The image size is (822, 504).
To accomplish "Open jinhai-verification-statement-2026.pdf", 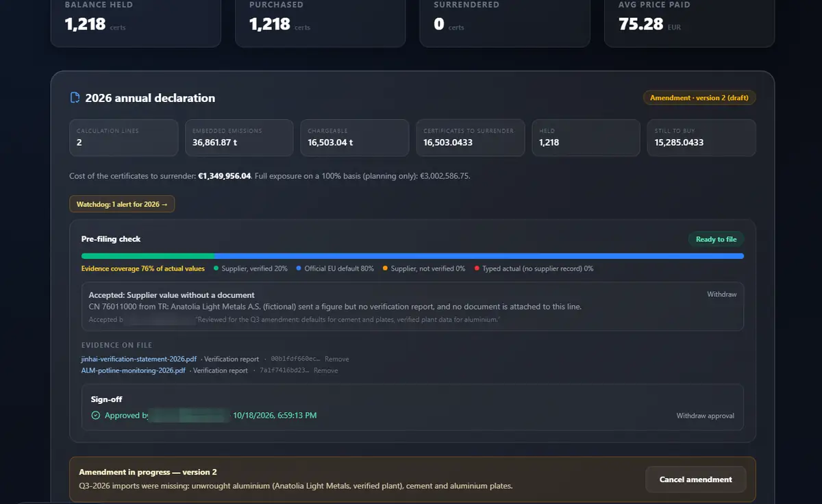I will [x=139, y=359].
